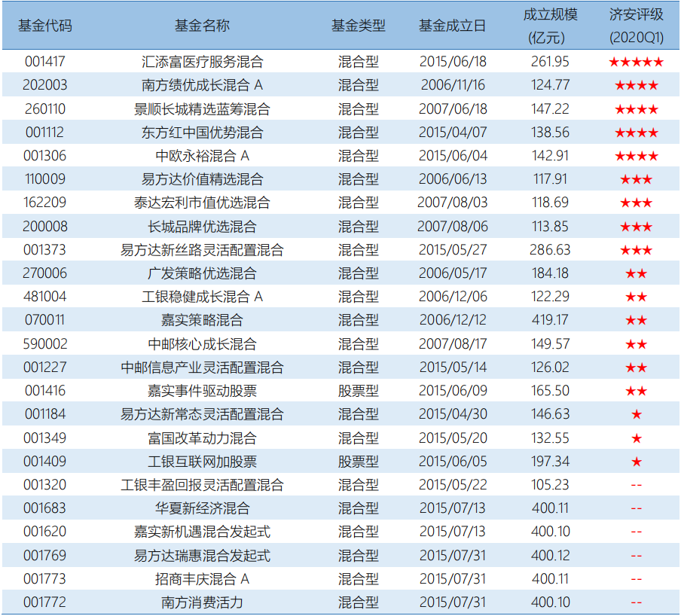This screenshot has height=616, width=681.
Task: Select date 2015/04/30
Action: 453,413
